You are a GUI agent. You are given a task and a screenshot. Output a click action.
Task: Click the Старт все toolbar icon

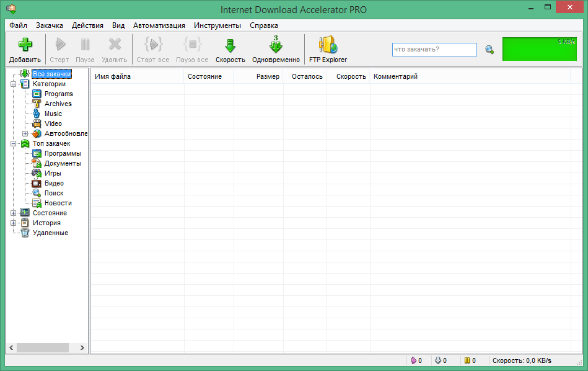pyautogui.click(x=154, y=44)
